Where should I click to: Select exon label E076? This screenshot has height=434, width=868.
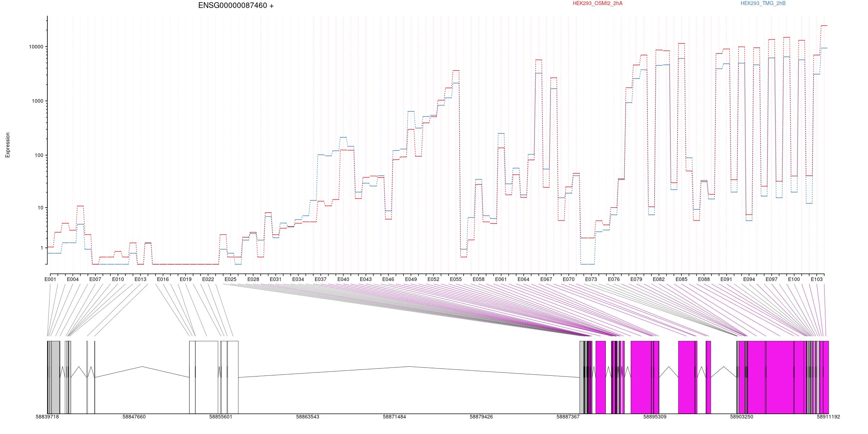click(614, 280)
